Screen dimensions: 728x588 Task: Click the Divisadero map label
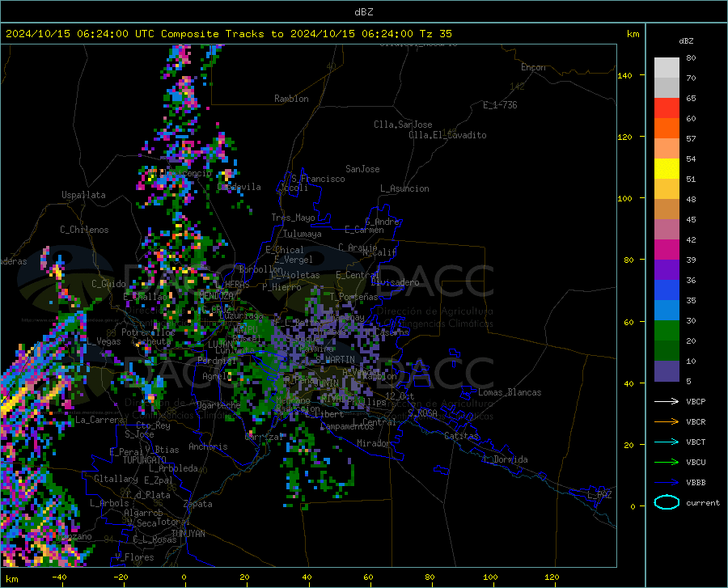(395, 282)
